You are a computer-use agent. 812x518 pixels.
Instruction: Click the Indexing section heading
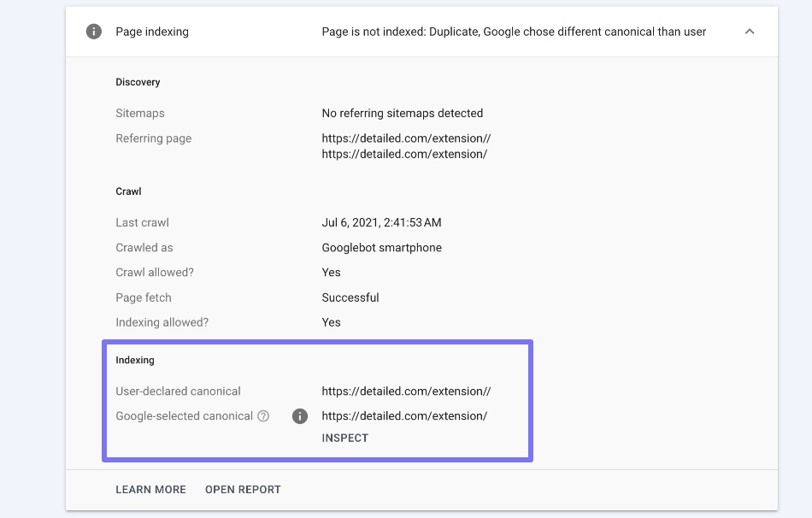135,360
